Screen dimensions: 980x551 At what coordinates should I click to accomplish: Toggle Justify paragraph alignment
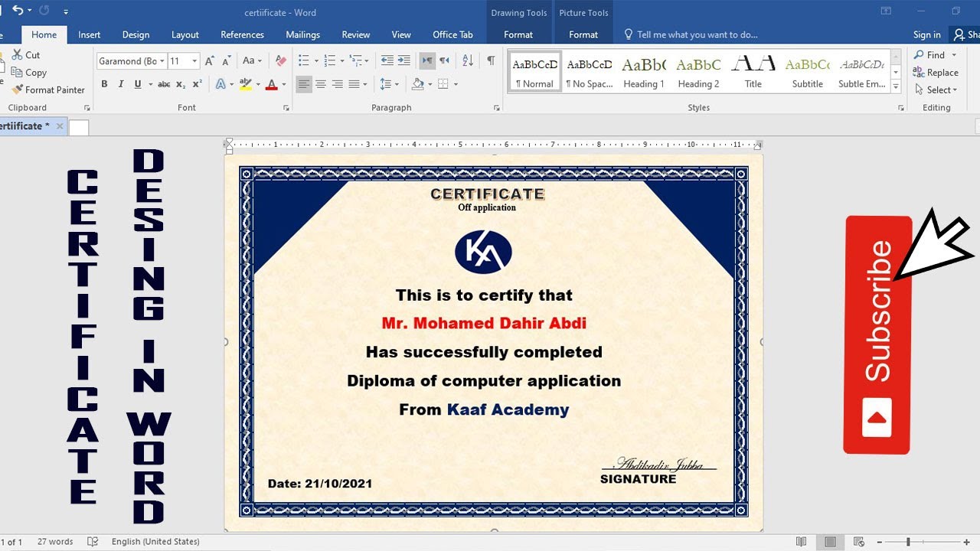(x=354, y=84)
